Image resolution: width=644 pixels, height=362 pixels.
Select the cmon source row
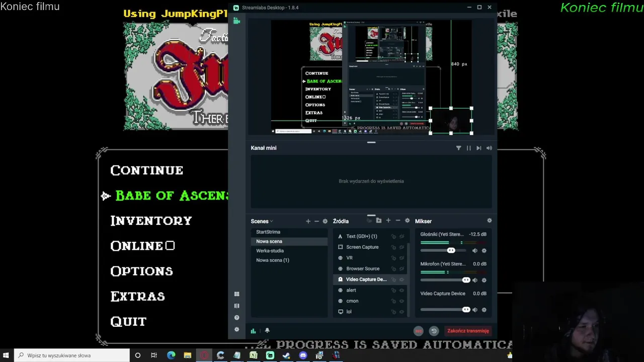pyautogui.click(x=370, y=301)
